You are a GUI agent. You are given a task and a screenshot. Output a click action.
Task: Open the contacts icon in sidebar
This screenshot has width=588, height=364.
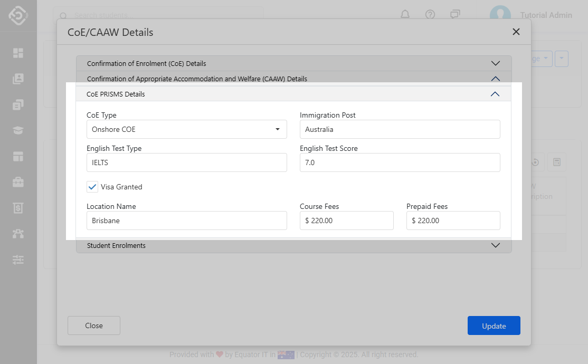click(18, 79)
